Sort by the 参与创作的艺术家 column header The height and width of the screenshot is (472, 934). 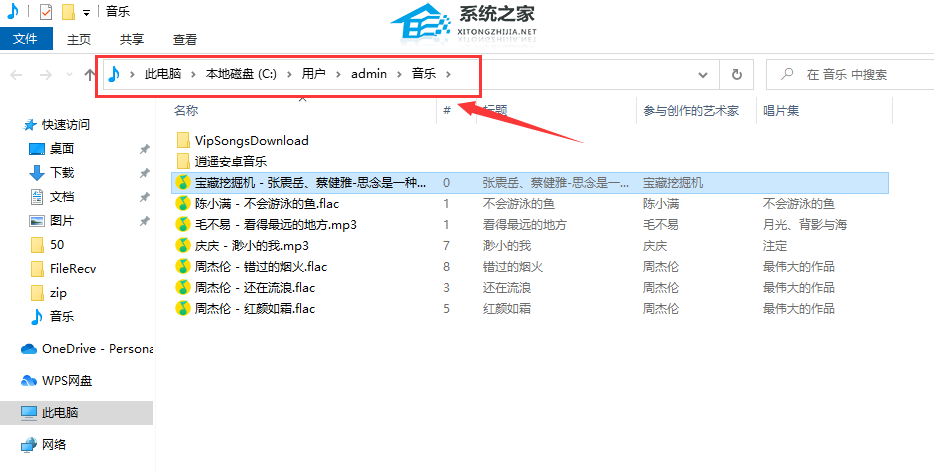coord(691,110)
